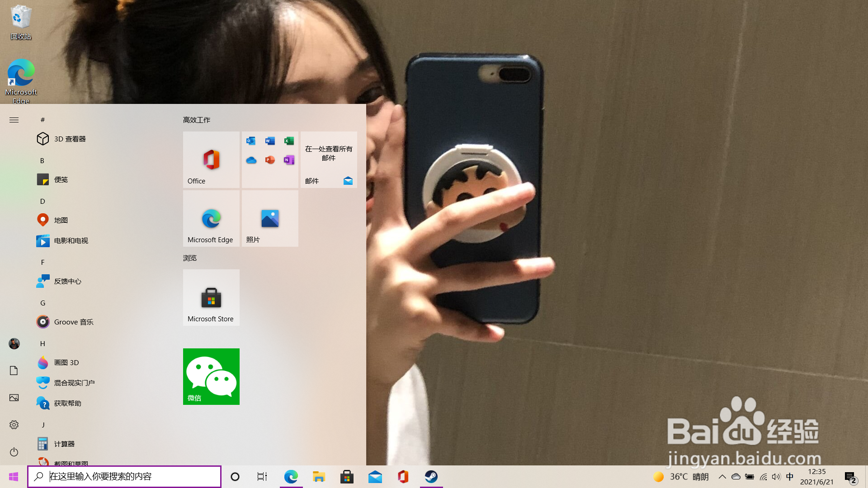Expand the Start menu hamburger
The image size is (868, 488).
click(x=14, y=120)
